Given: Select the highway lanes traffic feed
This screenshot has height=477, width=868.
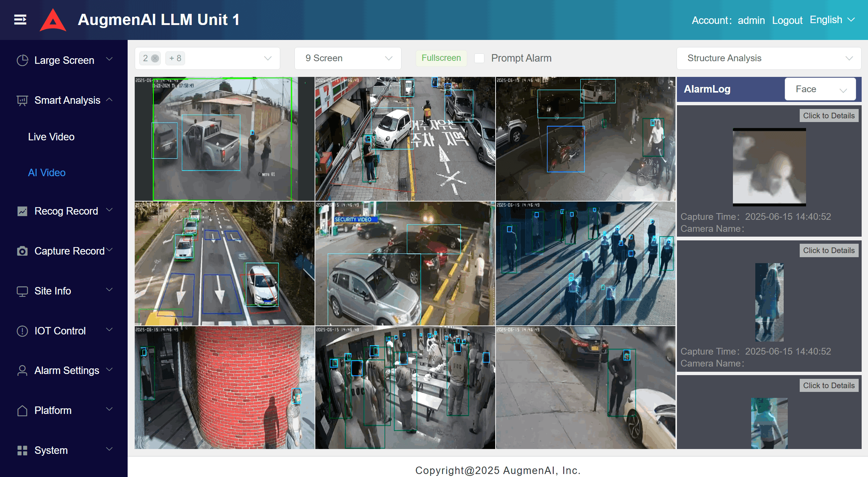Looking at the screenshot, I should click(x=225, y=264).
